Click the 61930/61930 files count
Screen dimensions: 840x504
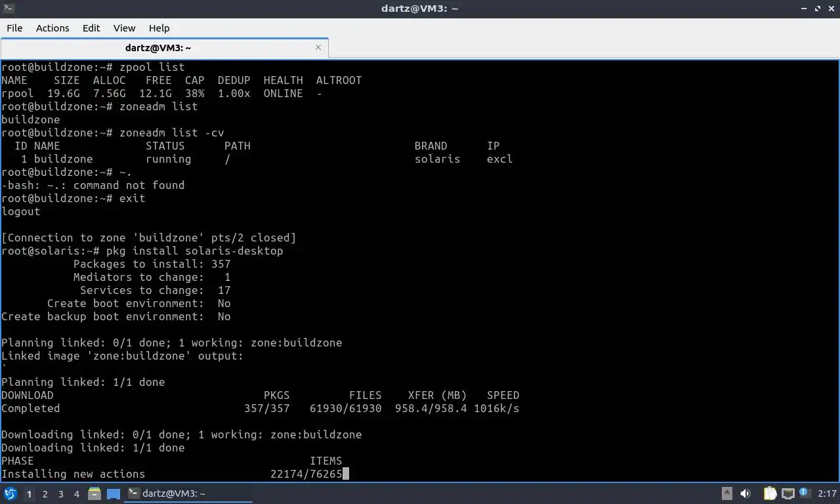[346, 408]
